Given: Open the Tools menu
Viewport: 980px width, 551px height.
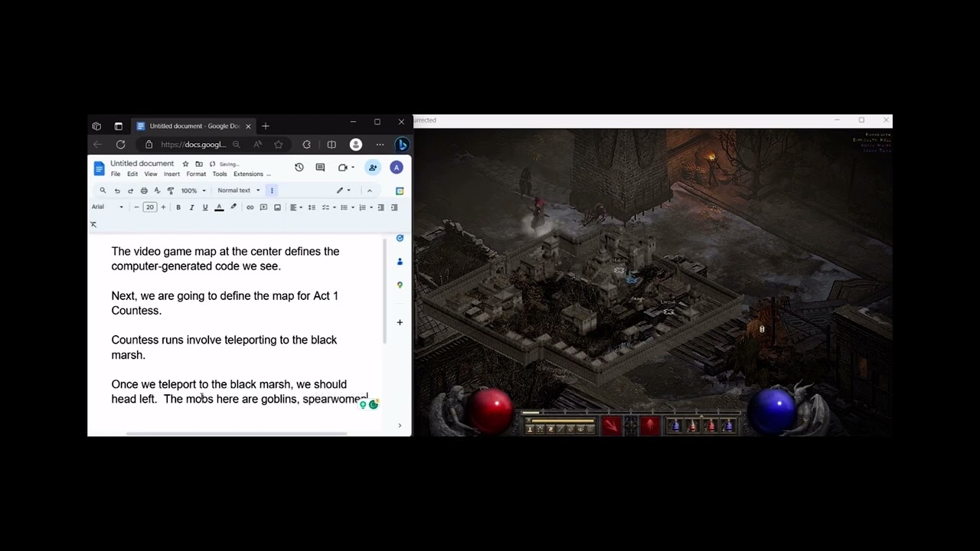Looking at the screenshot, I should pyautogui.click(x=220, y=174).
